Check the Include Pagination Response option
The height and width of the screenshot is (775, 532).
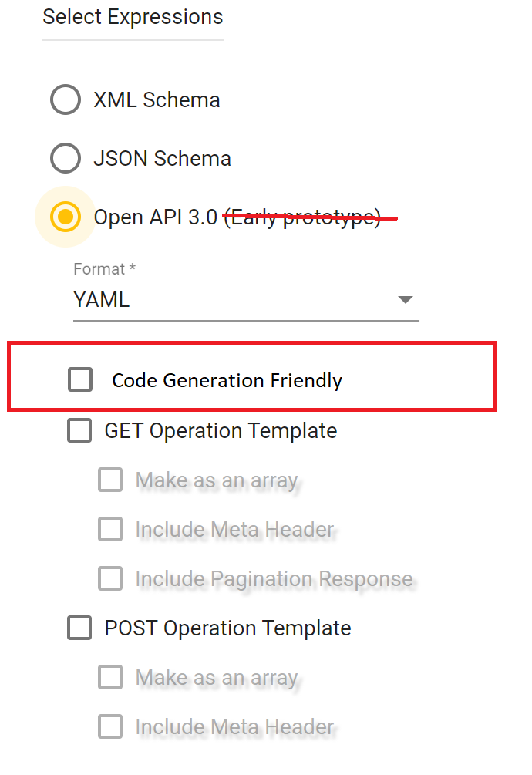tap(110, 578)
